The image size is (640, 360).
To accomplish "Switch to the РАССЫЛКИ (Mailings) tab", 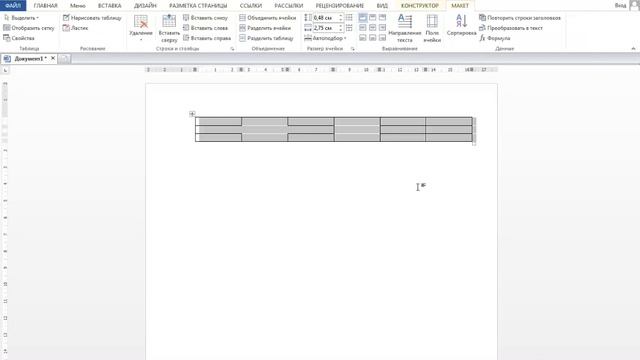I will [289, 6].
